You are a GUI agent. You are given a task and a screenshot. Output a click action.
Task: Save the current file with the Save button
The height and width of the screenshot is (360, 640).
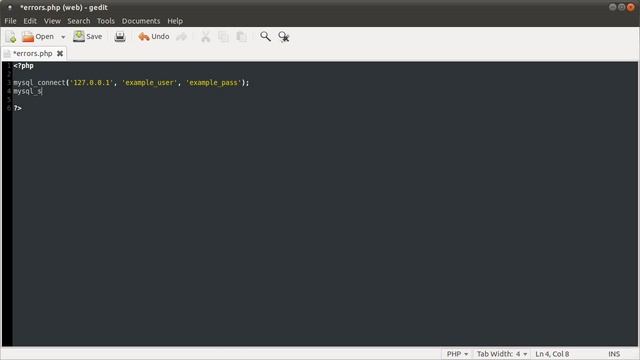[87, 37]
